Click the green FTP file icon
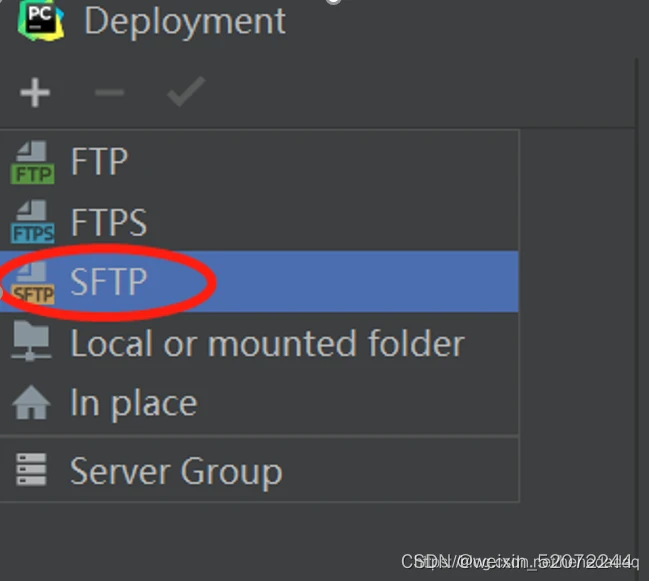 coord(33,162)
